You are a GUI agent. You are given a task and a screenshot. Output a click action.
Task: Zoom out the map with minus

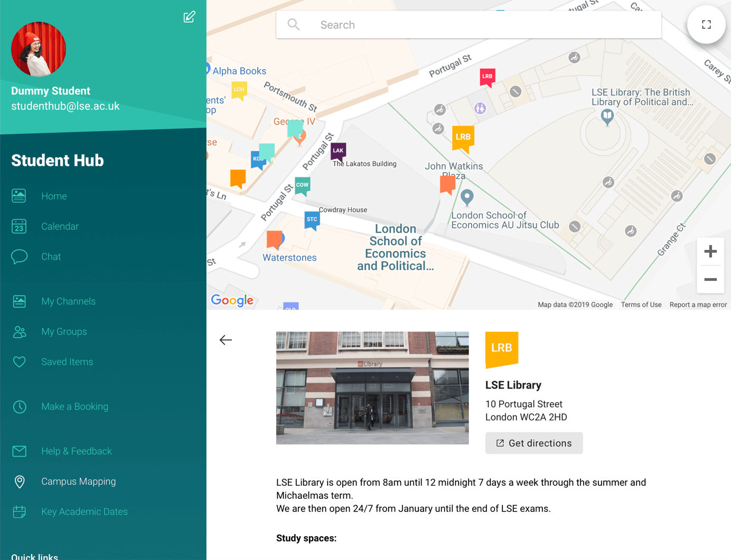point(710,279)
